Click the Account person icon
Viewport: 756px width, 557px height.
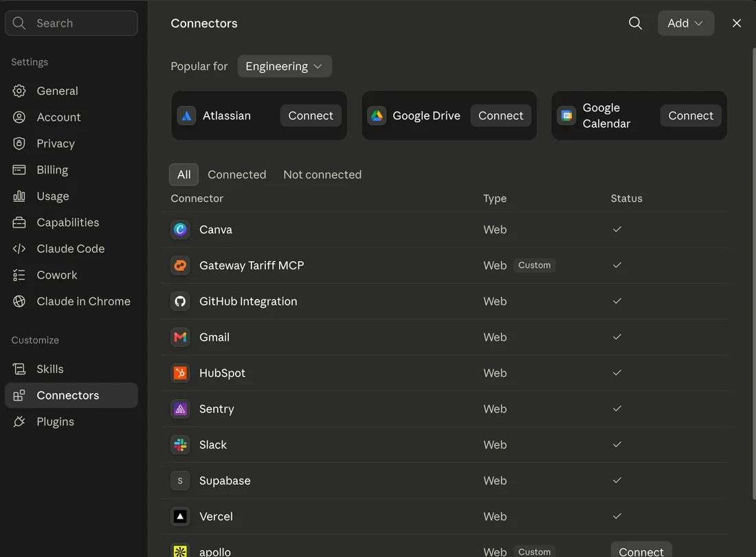(x=19, y=117)
